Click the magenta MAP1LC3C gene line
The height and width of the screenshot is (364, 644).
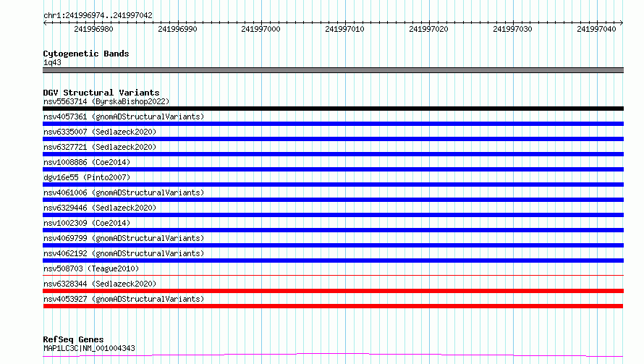[x=333, y=354]
